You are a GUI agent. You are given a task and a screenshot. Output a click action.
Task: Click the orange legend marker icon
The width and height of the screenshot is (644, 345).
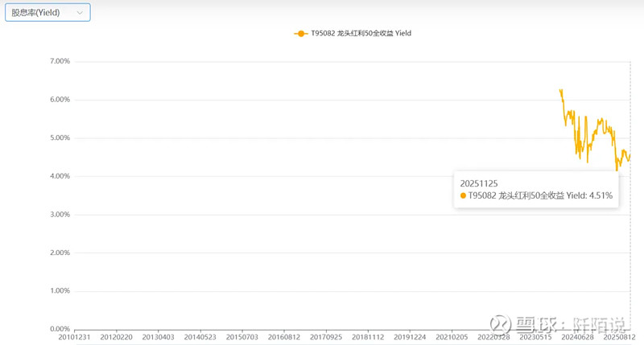pyautogui.click(x=300, y=34)
